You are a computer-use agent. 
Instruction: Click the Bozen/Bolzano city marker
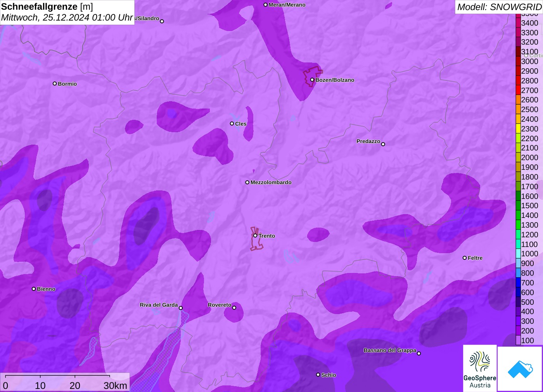tap(312, 80)
